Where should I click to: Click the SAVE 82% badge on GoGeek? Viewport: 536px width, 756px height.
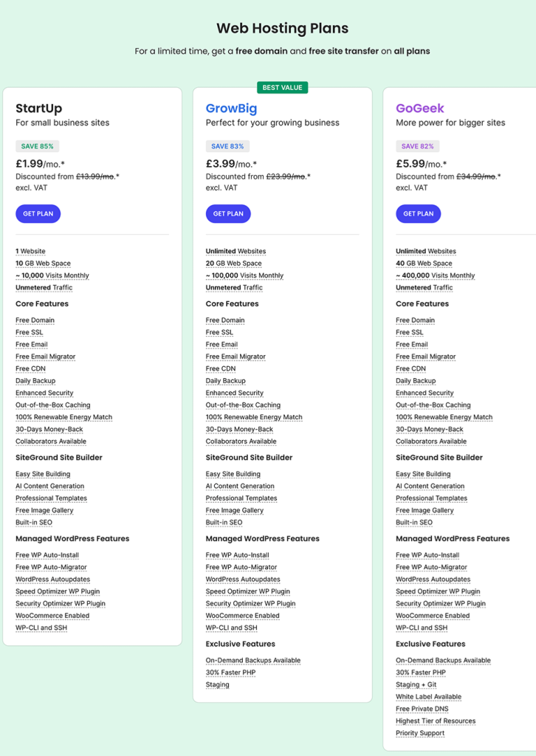[x=417, y=146]
